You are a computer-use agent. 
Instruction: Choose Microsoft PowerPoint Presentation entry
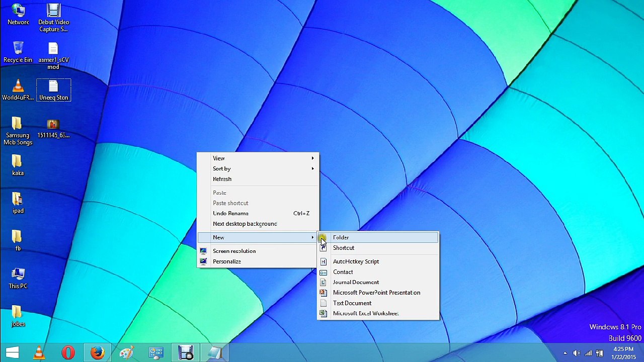click(378, 293)
